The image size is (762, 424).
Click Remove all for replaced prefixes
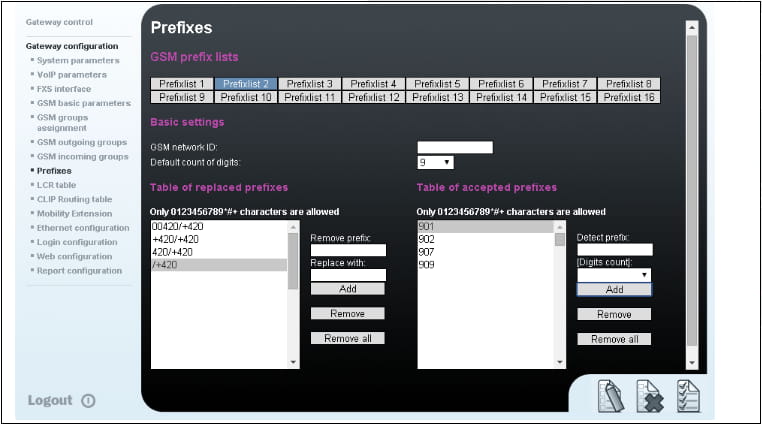pyautogui.click(x=347, y=338)
